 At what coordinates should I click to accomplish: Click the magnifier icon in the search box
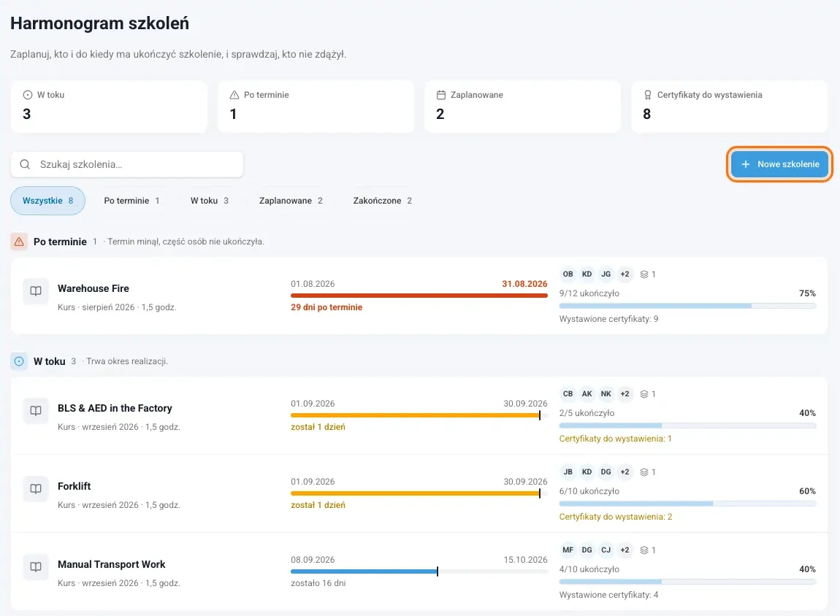[25, 164]
